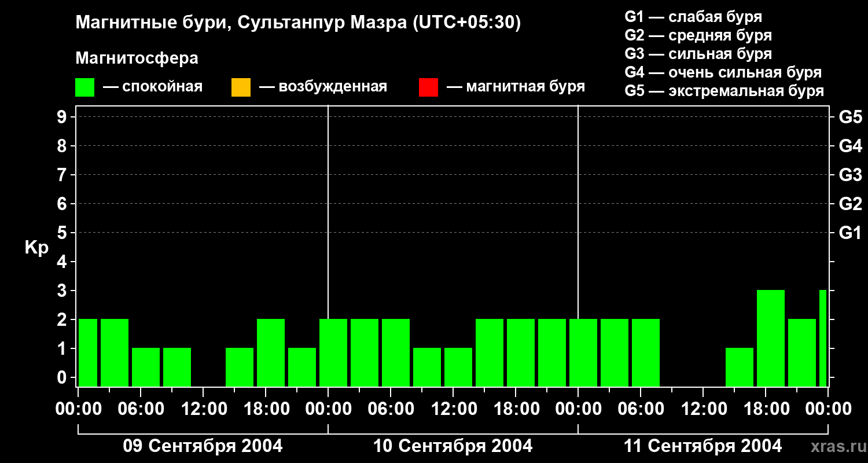Click the '18:00' label under 10 Сентября
Image resolution: width=868 pixels, height=463 pixels.
(516, 409)
